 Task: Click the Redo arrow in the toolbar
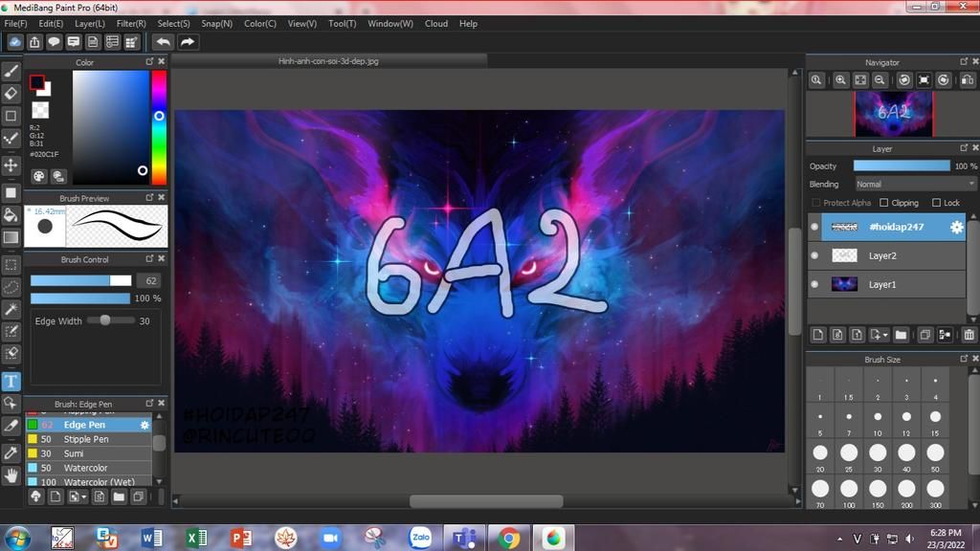pos(187,42)
